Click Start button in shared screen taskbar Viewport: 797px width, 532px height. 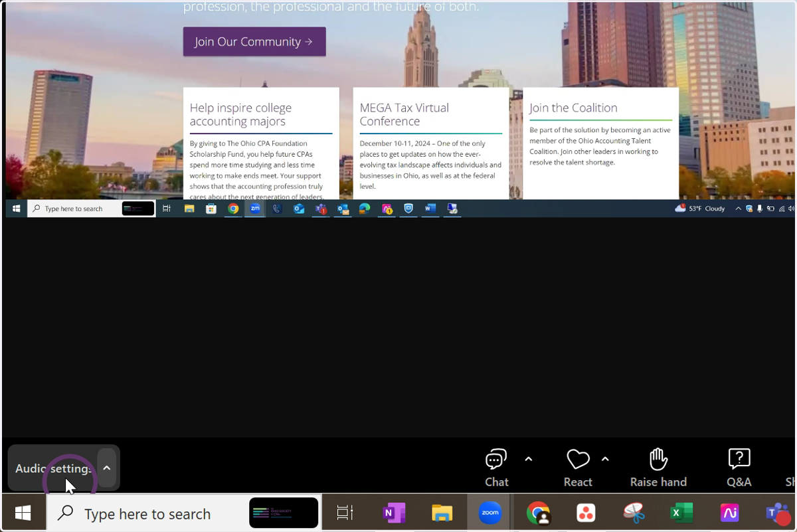tap(16, 209)
